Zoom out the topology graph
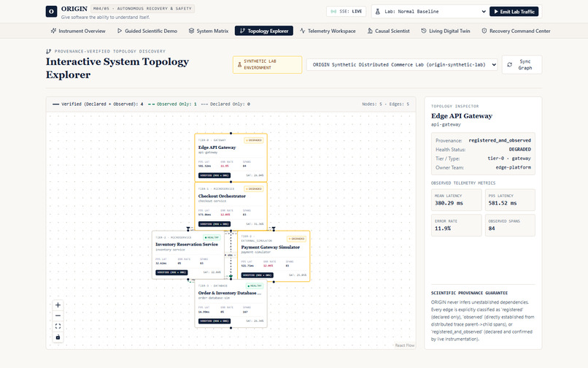Image resolution: width=588 pixels, height=368 pixels. [58, 316]
